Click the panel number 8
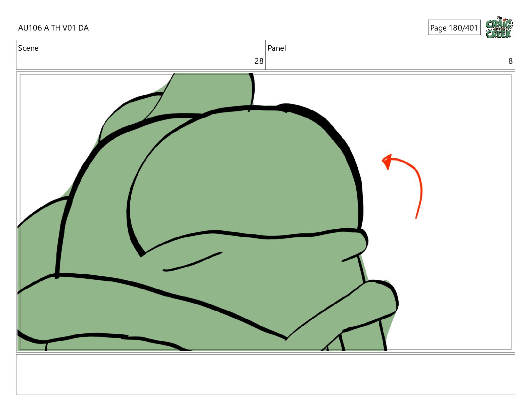Image resolution: width=532 pixels, height=411 pixels. tap(510, 61)
